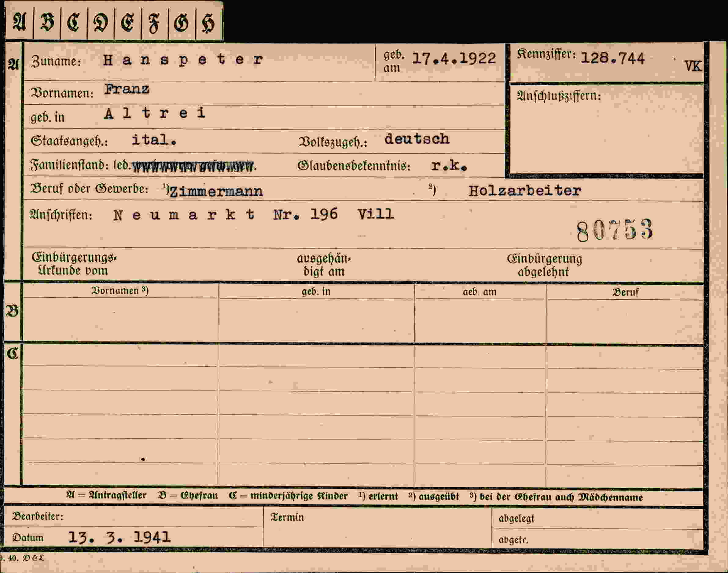Image resolution: width=728 pixels, height=573 pixels.
Task: Click the date value '13. 3. 1941'
Action: coord(119,537)
